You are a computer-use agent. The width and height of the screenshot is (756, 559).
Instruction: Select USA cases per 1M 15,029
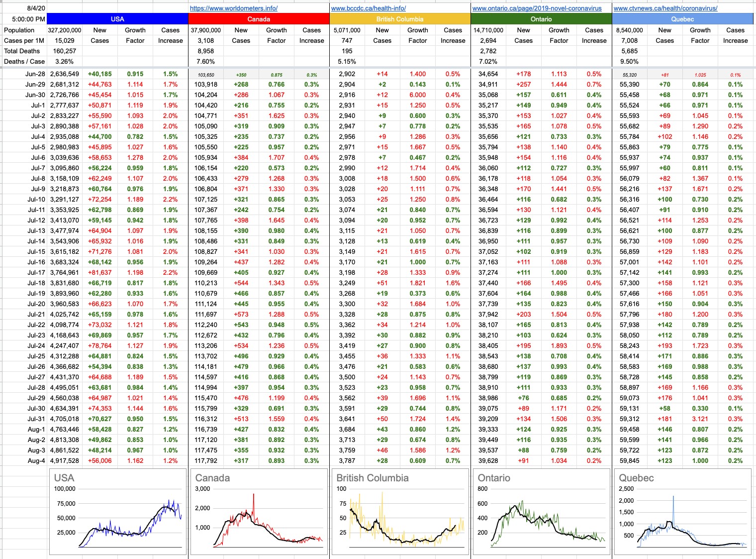[65, 40]
